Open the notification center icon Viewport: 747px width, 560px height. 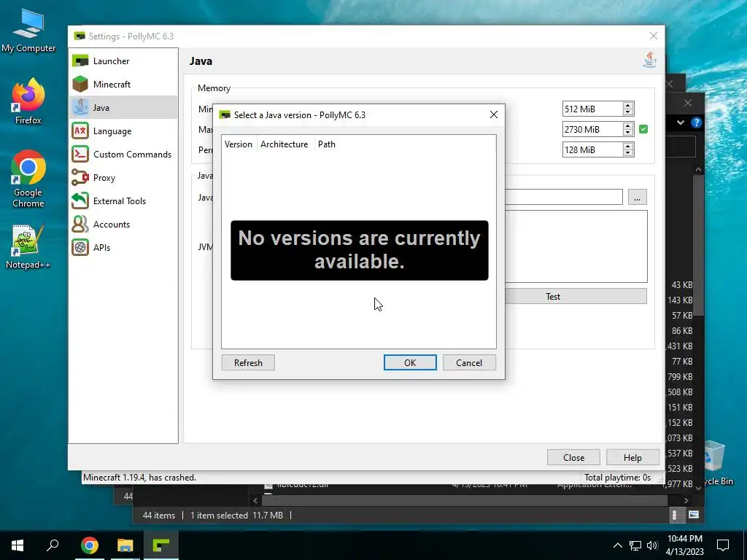coord(723,545)
